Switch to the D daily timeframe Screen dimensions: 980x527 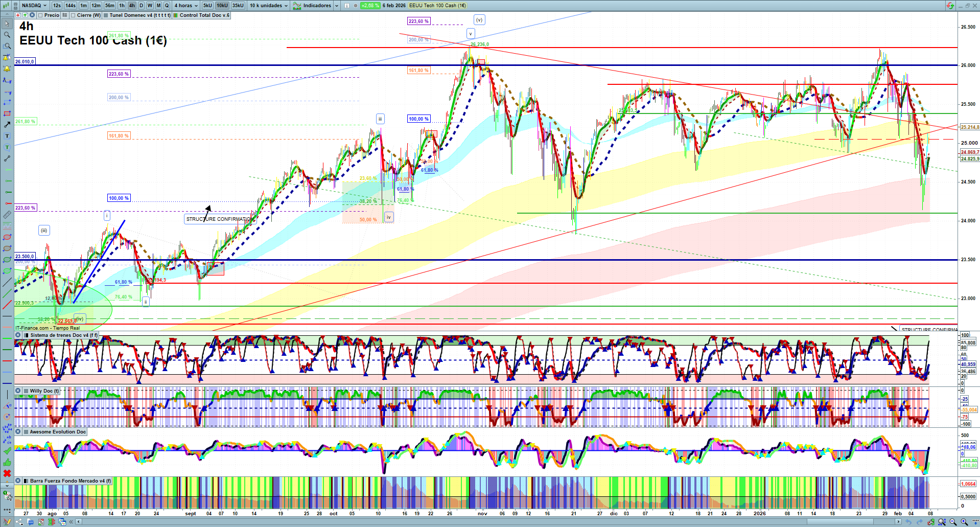click(x=142, y=6)
